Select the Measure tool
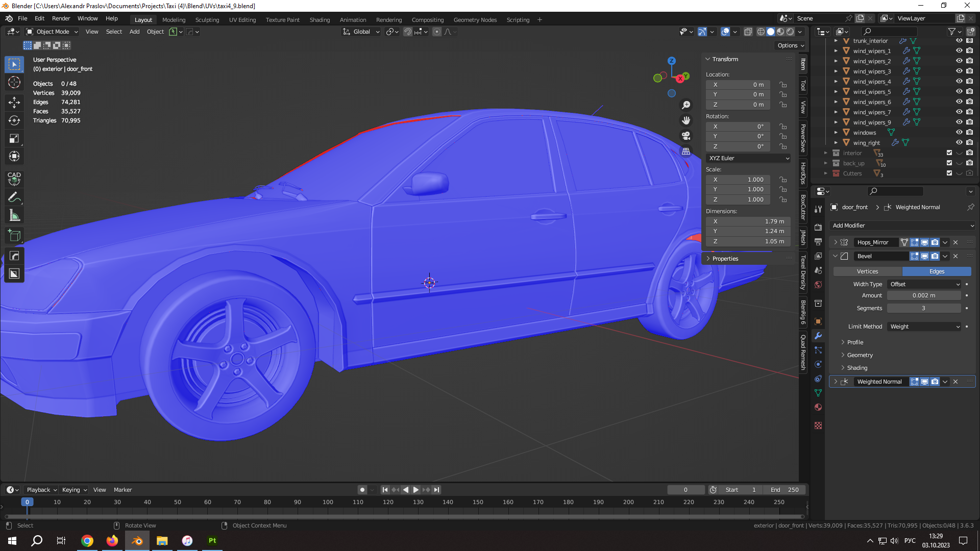 click(x=14, y=216)
